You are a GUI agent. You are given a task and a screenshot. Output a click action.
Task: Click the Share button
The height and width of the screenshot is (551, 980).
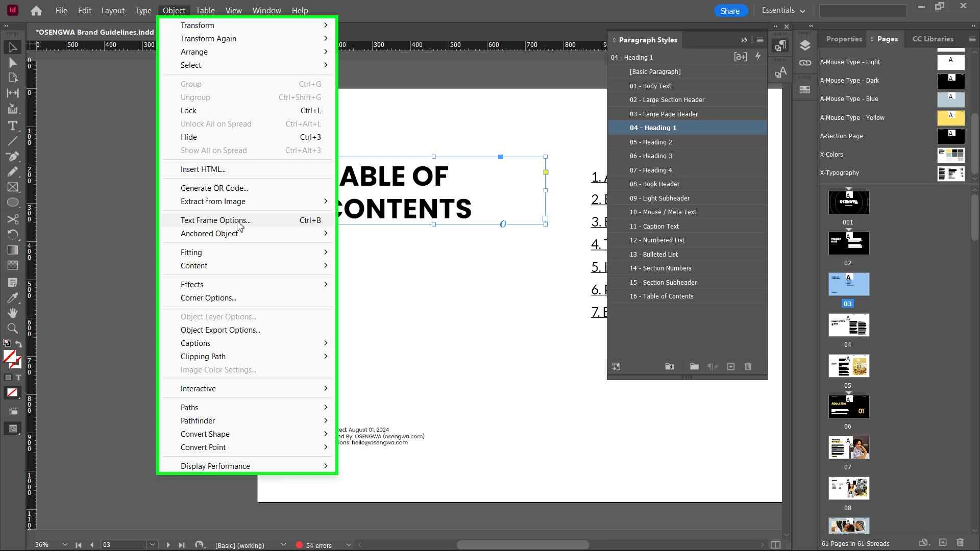(730, 11)
